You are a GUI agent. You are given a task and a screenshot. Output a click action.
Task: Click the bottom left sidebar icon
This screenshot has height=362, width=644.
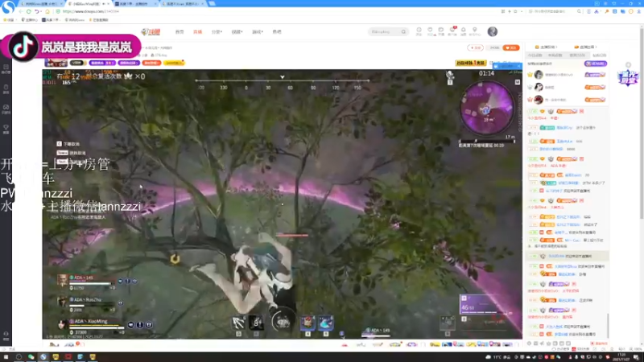(6, 335)
